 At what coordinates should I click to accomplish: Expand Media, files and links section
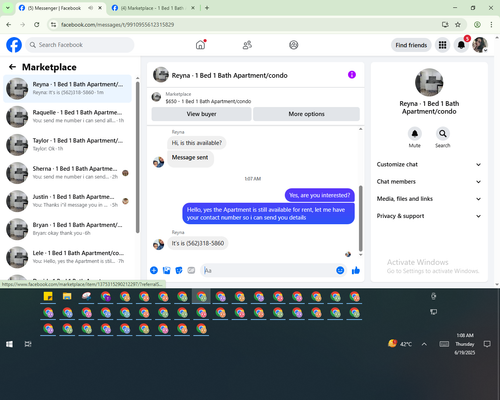(x=429, y=199)
